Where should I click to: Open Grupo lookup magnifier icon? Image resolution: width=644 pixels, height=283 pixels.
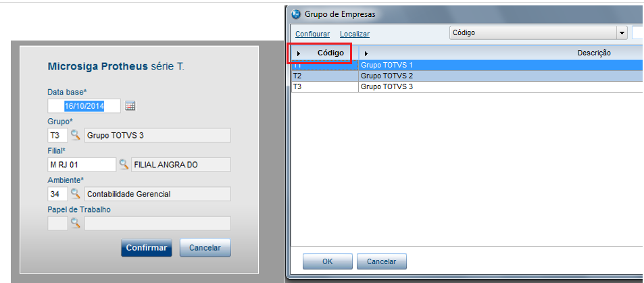pyautogui.click(x=75, y=135)
